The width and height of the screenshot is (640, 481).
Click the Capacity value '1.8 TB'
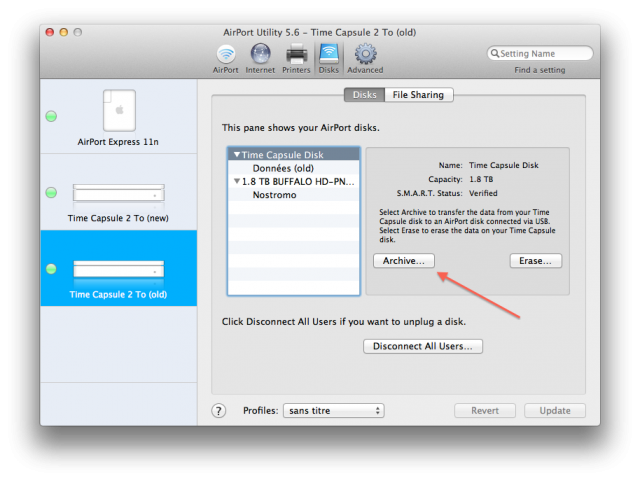coord(481,179)
